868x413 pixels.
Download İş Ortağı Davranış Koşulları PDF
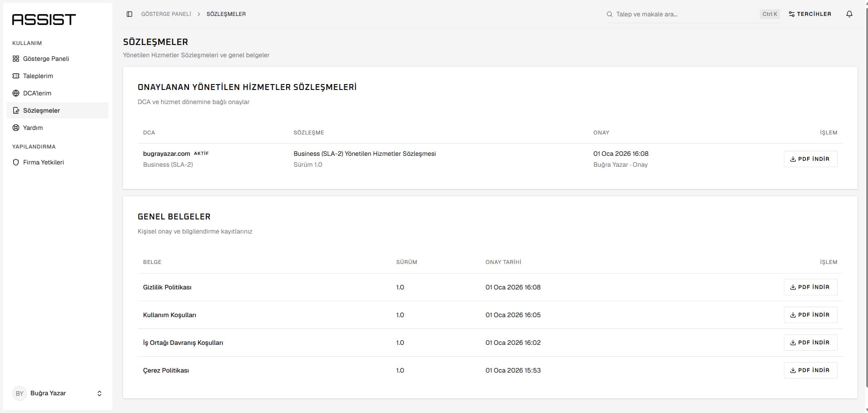click(810, 343)
